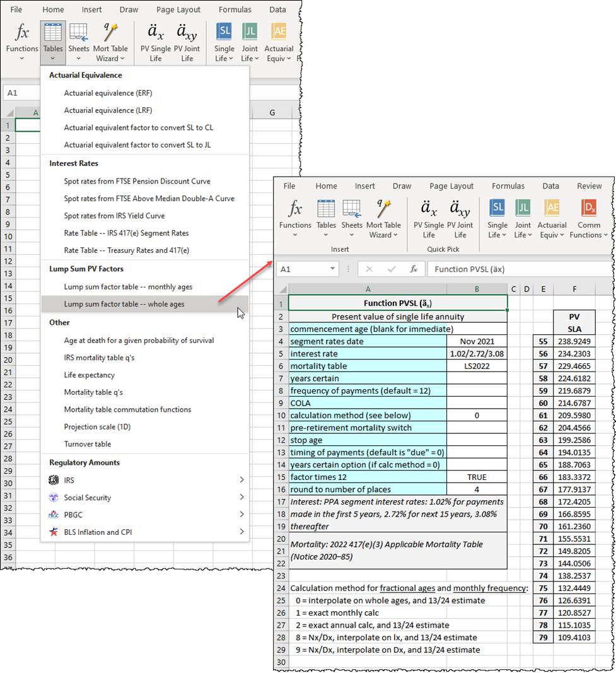Open the JL Joint Life button, right window
Image resolution: width=616 pixels, height=673 pixels.
523,218
